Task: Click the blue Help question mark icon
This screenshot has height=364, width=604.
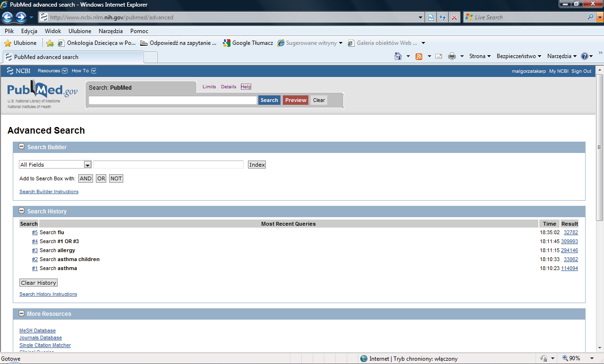Action: click(584, 56)
